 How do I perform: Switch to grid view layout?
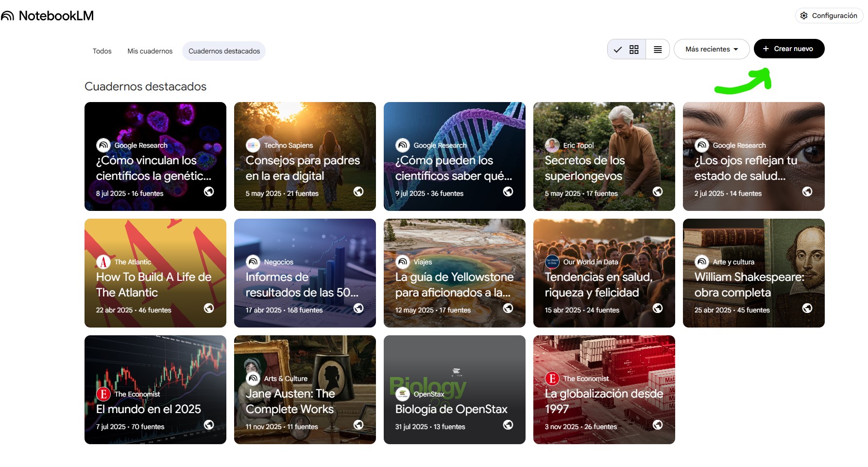(633, 50)
